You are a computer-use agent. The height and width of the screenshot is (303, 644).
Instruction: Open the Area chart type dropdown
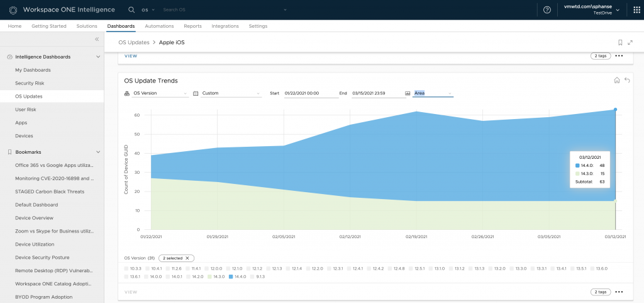(x=433, y=93)
